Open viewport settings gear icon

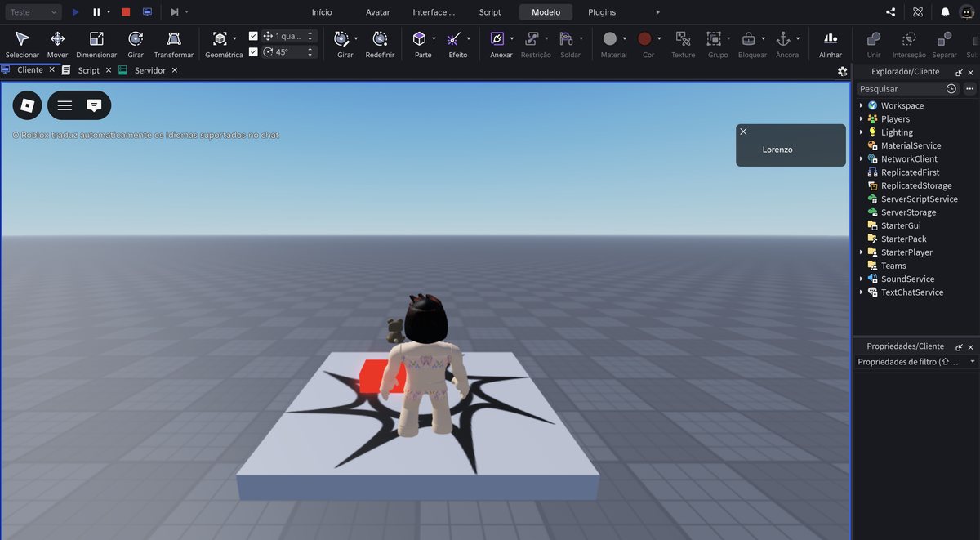[x=843, y=71]
